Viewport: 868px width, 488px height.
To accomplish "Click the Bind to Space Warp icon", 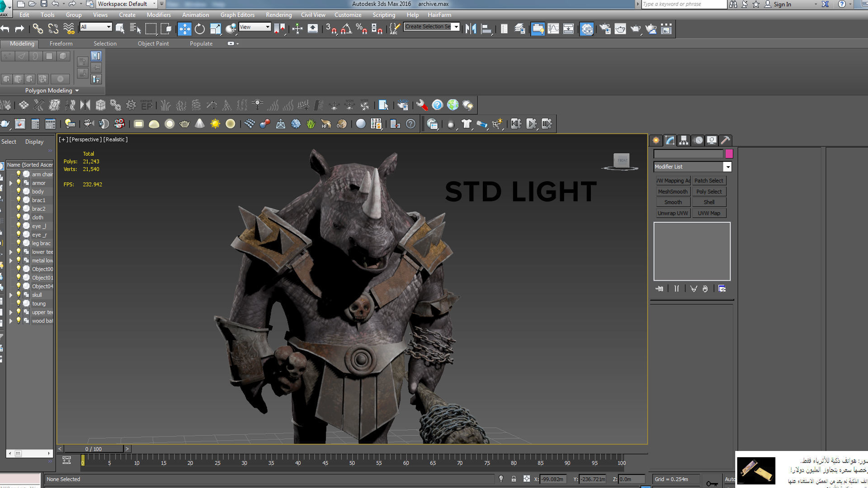I will click(x=69, y=29).
